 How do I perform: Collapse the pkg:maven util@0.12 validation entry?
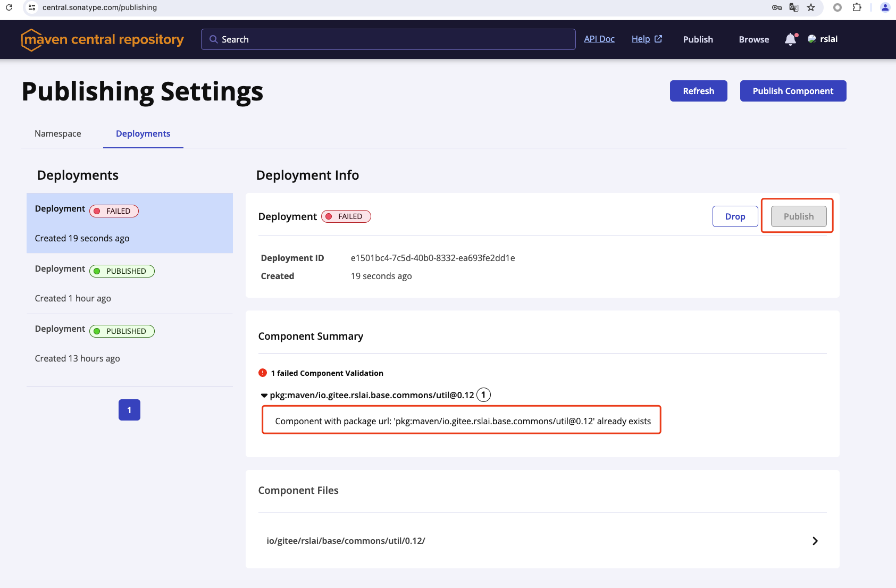point(264,396)
